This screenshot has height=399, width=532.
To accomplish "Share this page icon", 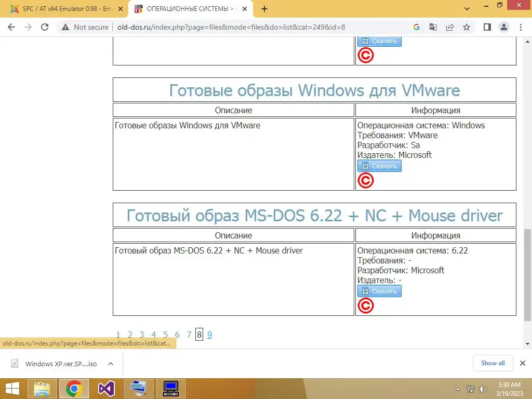I will pyautogui.click(x=450, y=27).
